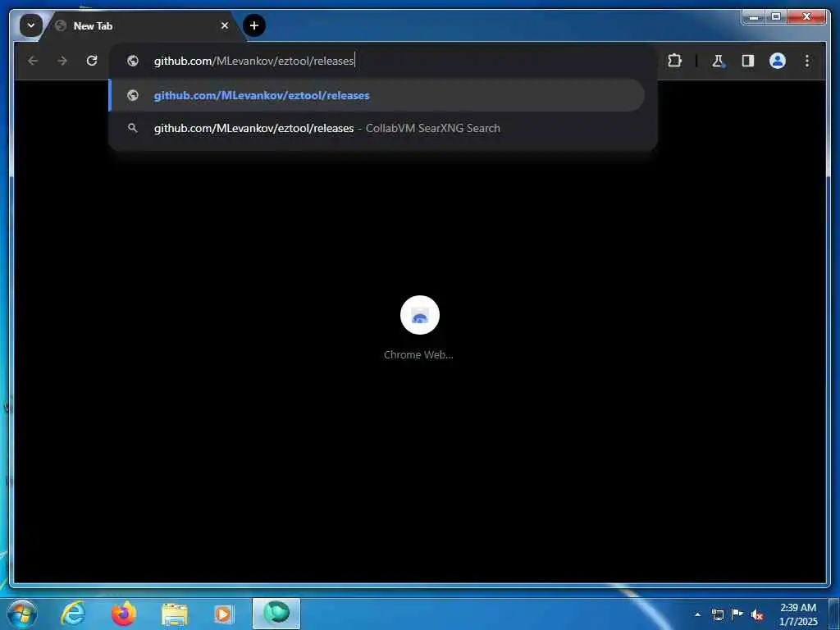Launch Firefox from taskbar

pos(124,614)
